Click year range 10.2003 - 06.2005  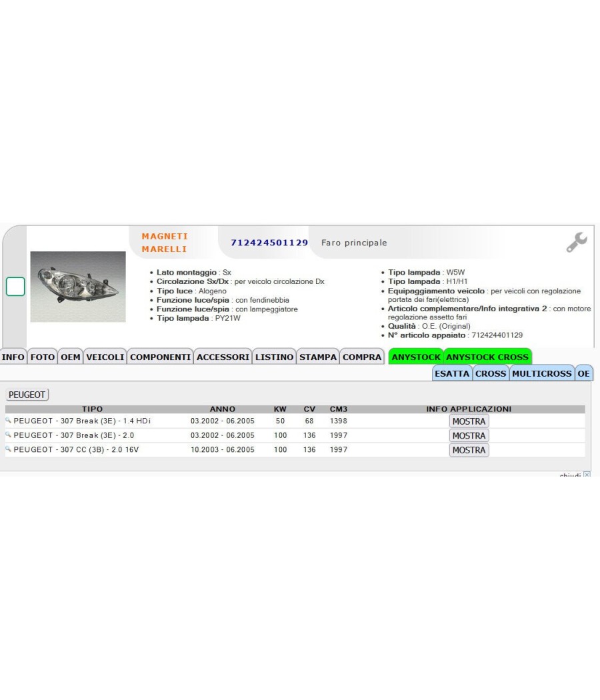click(222, 449)
